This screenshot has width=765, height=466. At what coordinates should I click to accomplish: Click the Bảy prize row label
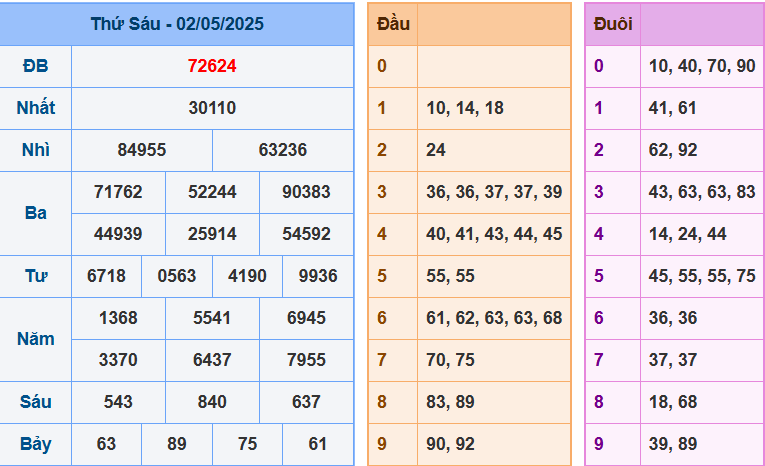(36, 444)
